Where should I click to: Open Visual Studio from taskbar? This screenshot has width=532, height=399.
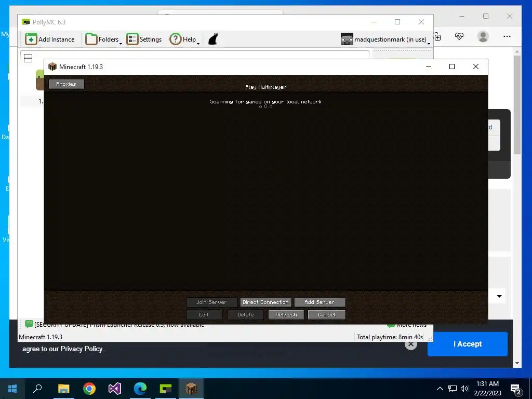(115, 389)
